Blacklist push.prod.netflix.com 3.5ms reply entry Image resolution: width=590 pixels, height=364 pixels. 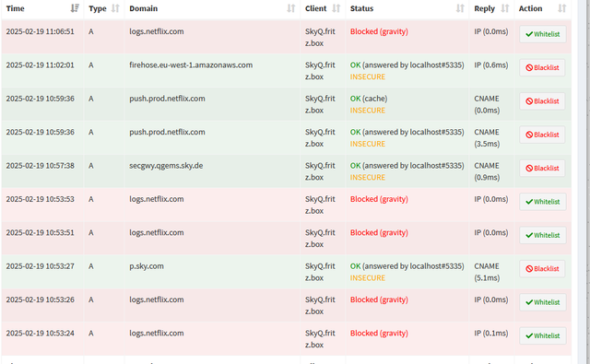[x=542, y=135]
